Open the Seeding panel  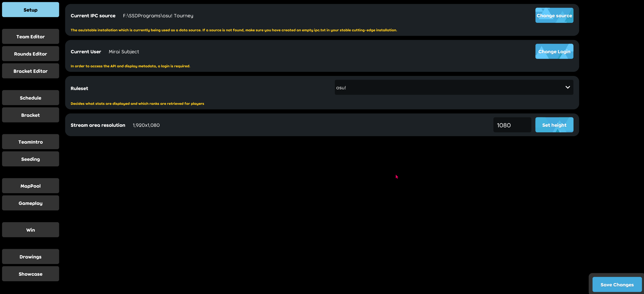[30, 159]
